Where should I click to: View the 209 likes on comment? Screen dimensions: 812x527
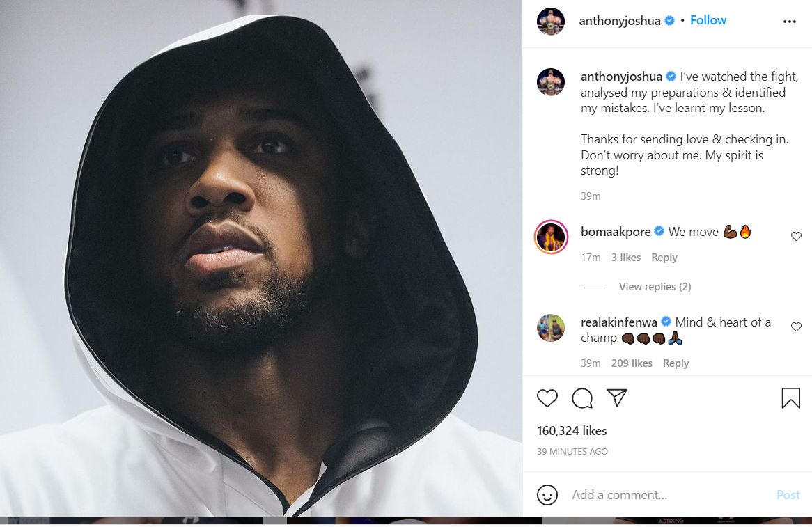tap(632, 363)
